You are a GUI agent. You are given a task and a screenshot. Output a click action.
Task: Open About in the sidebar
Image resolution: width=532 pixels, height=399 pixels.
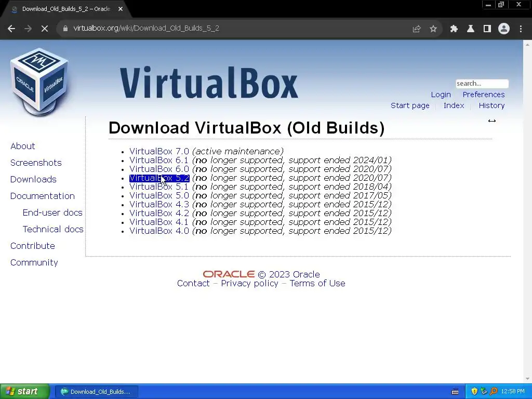pyautogui.click(x=23, y=146)
